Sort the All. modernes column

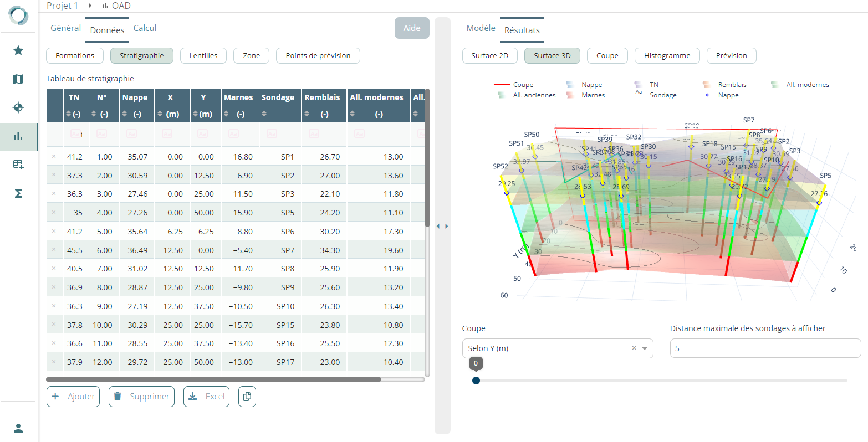click(352, 114)
